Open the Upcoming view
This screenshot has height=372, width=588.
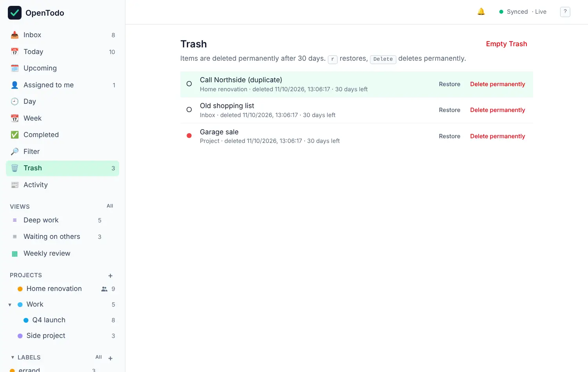pos(63,68)
